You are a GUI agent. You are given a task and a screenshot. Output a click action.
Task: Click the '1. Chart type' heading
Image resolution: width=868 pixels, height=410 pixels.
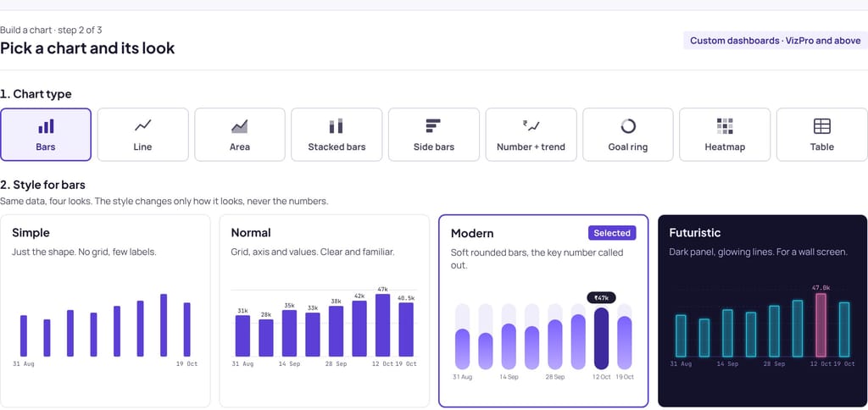(36, 94)
